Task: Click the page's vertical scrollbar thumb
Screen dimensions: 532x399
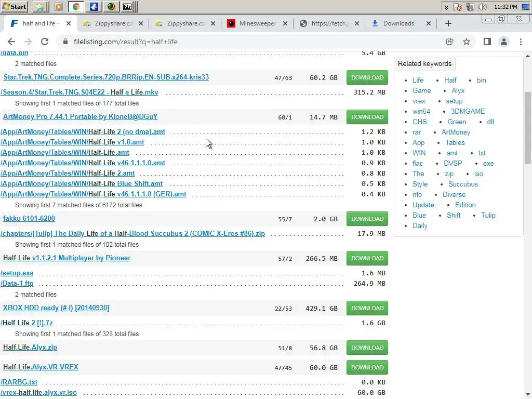Action: pyautogui.click(x=528, y=128)
